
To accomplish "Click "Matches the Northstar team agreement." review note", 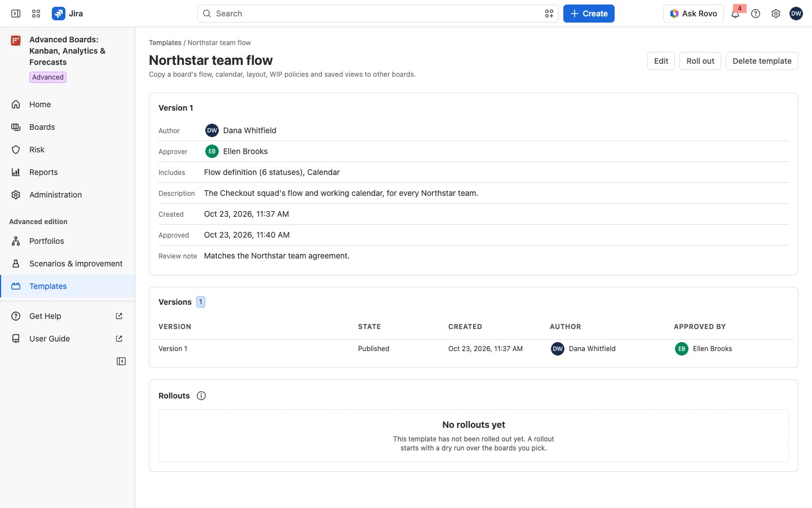I will (277, 256).
